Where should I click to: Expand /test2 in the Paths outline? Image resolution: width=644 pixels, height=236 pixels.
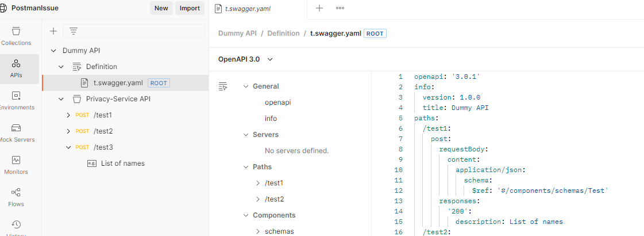click(258, 199)
